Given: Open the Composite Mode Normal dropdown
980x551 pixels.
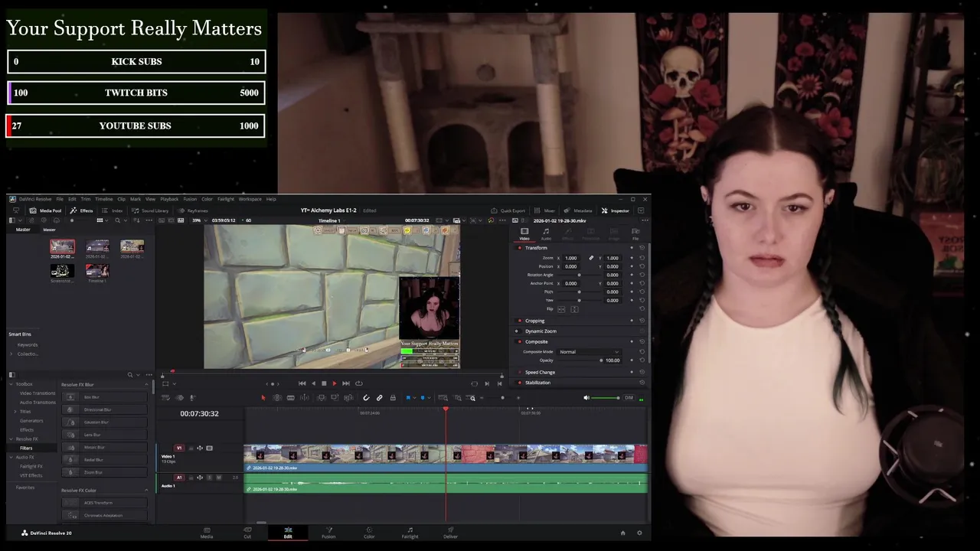Looking at the screenshot, I should click(590, 352).
